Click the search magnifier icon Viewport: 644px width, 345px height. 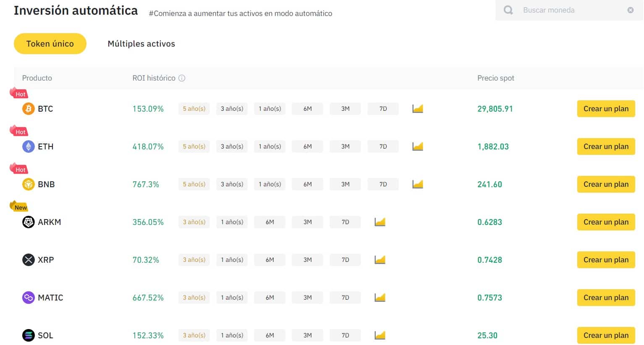pyautogui.click(x=508, y=10)
